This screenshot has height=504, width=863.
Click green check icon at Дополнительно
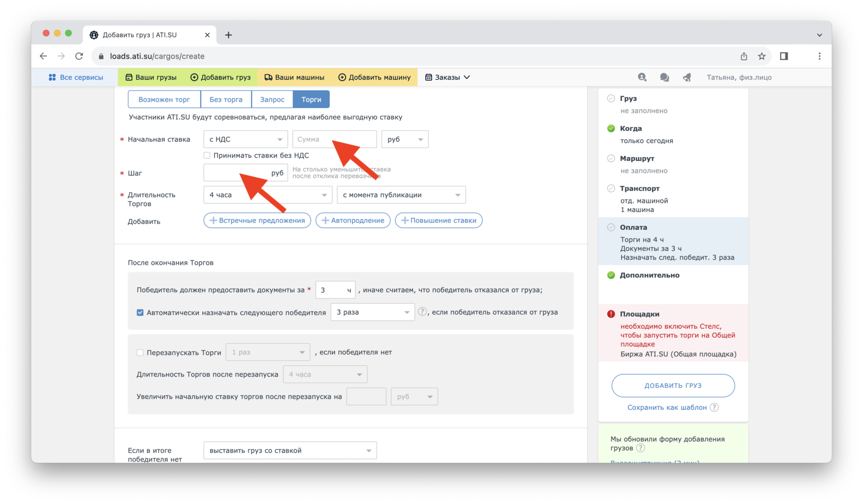click(611, 275)
